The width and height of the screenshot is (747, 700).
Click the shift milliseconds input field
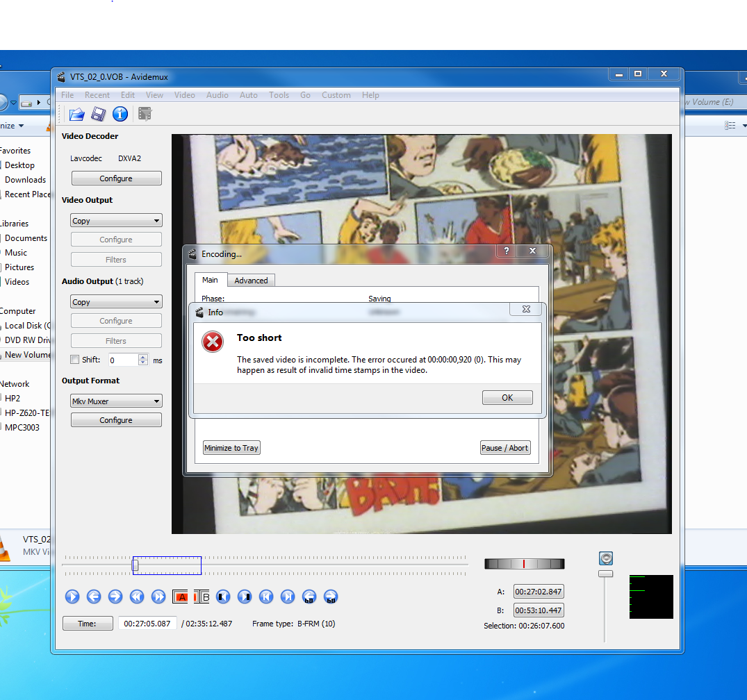(123, 360)
